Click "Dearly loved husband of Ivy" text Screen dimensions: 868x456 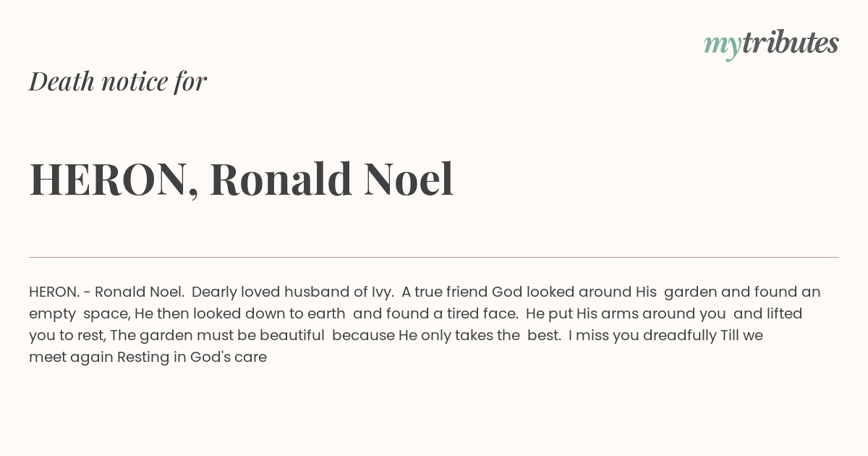[292, 292]
